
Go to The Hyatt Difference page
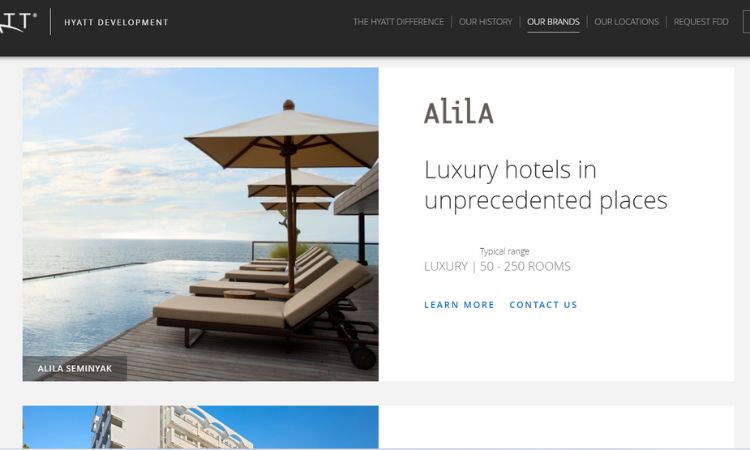[x=398, y=22]
